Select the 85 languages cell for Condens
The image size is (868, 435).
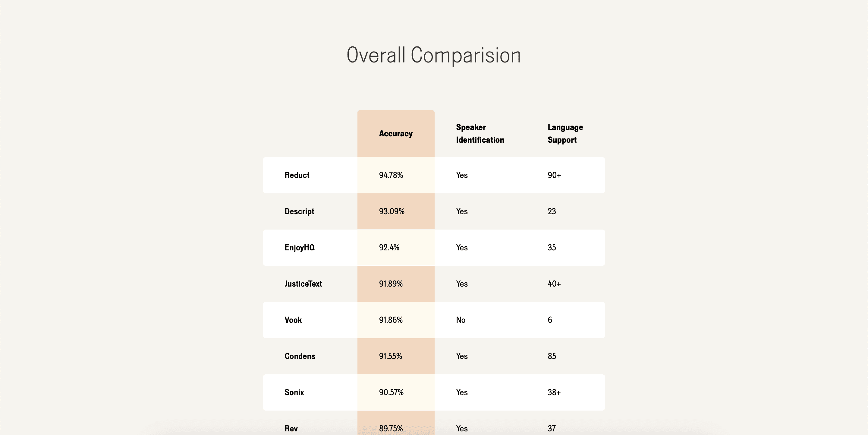tap(552, 356)
